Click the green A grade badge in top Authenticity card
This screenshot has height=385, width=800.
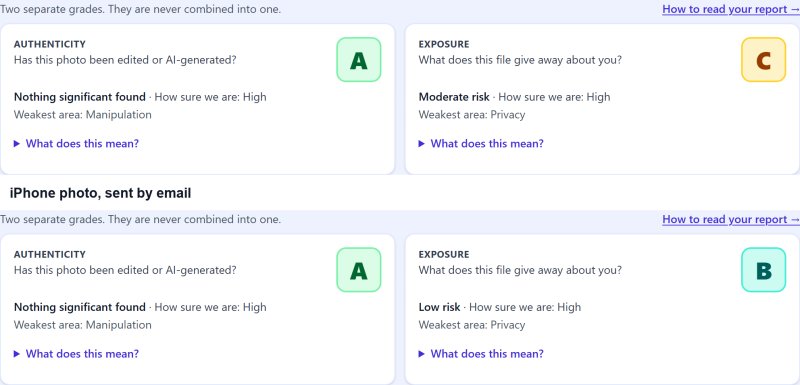[359, 60]
